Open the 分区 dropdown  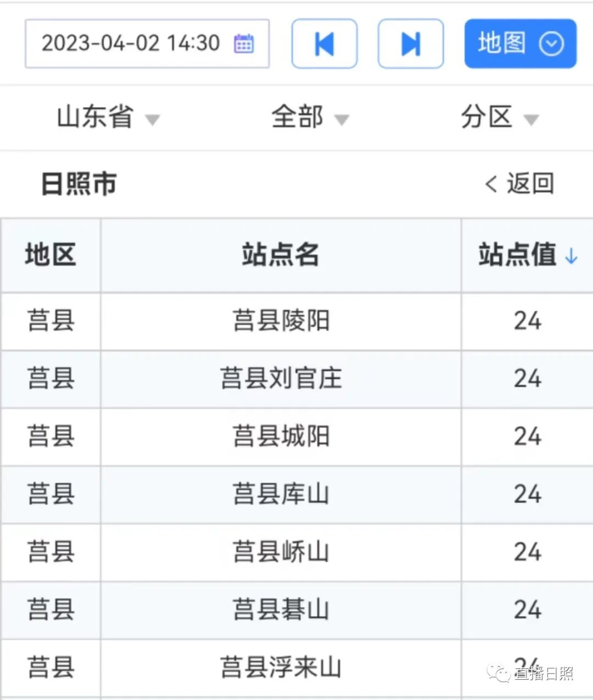click(499, 117)
